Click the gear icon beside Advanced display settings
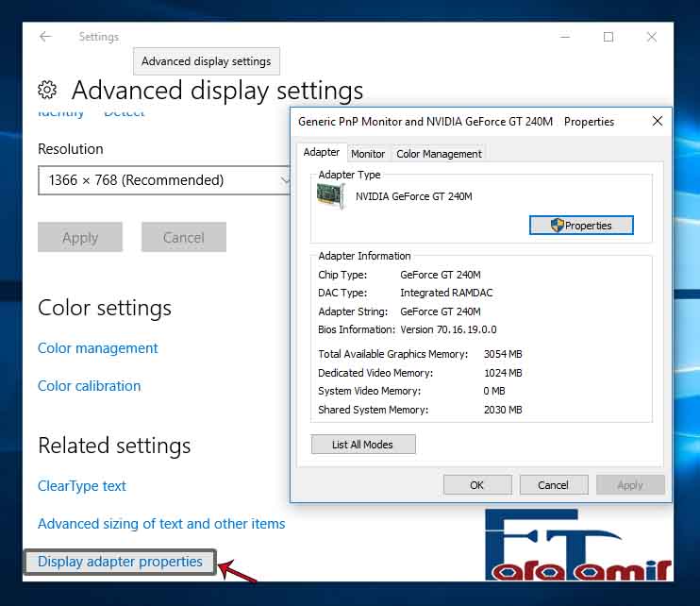Screen dimensions: 700x606 (x=47, y=90)
